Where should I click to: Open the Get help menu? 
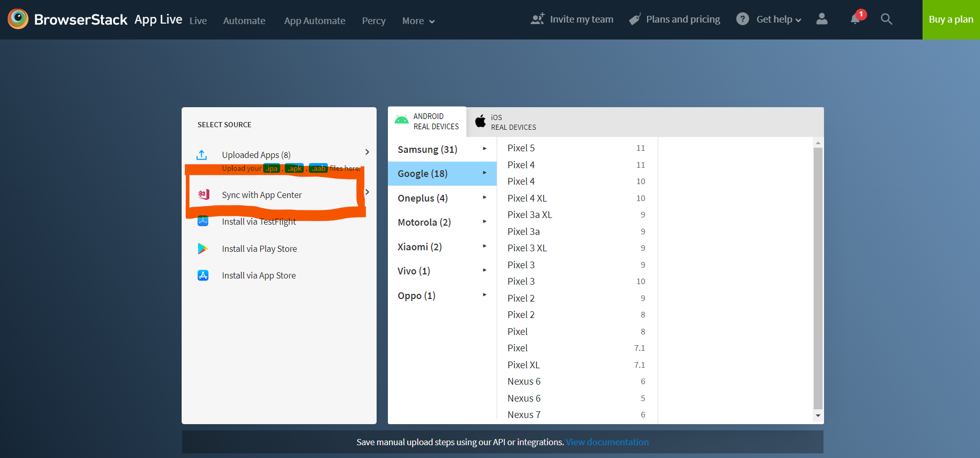tap(778, 19)
